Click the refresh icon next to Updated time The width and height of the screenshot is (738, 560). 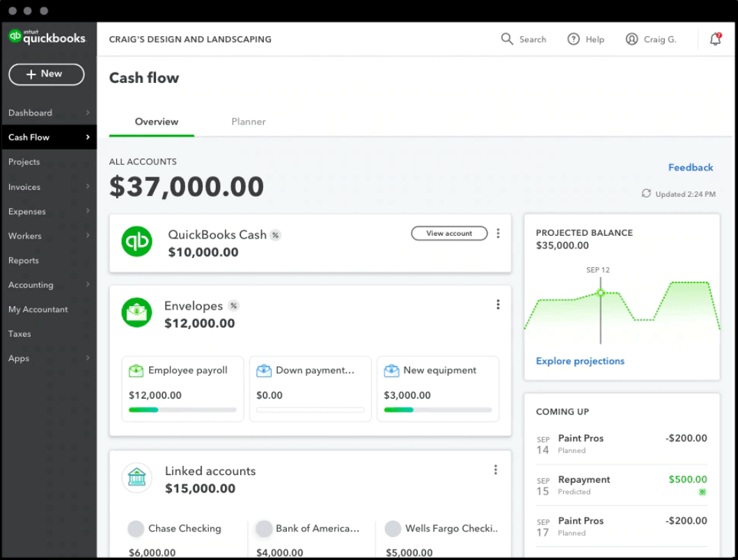click(646, 193)
